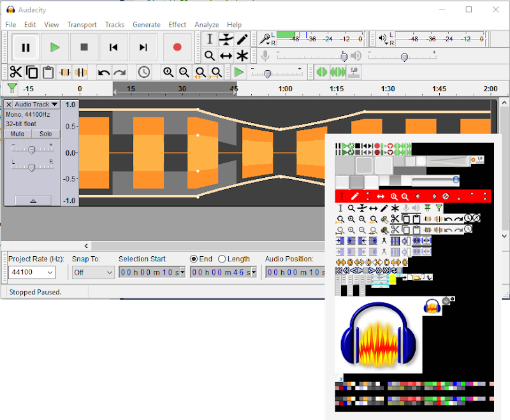Click the Redo arrow icon
The image size is (510, 420).
(120, 72)
